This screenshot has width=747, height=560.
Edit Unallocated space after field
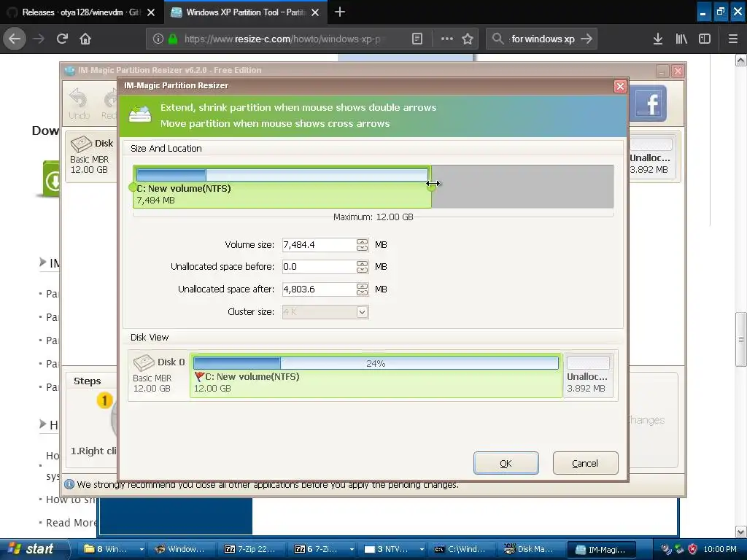(x=319, y=289)
